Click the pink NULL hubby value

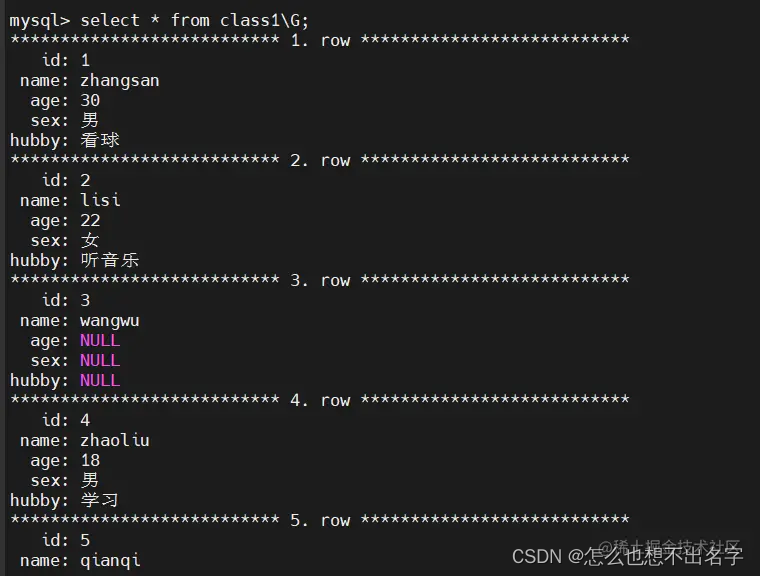[x=100, y=380]
